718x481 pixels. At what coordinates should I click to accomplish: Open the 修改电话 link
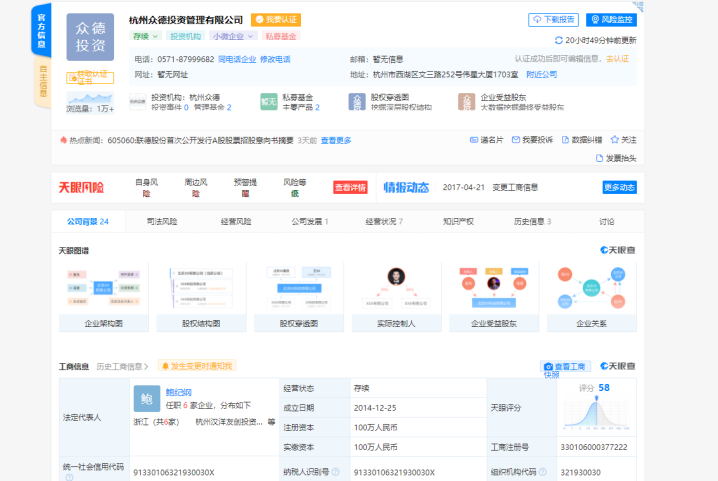click(275, 59)
